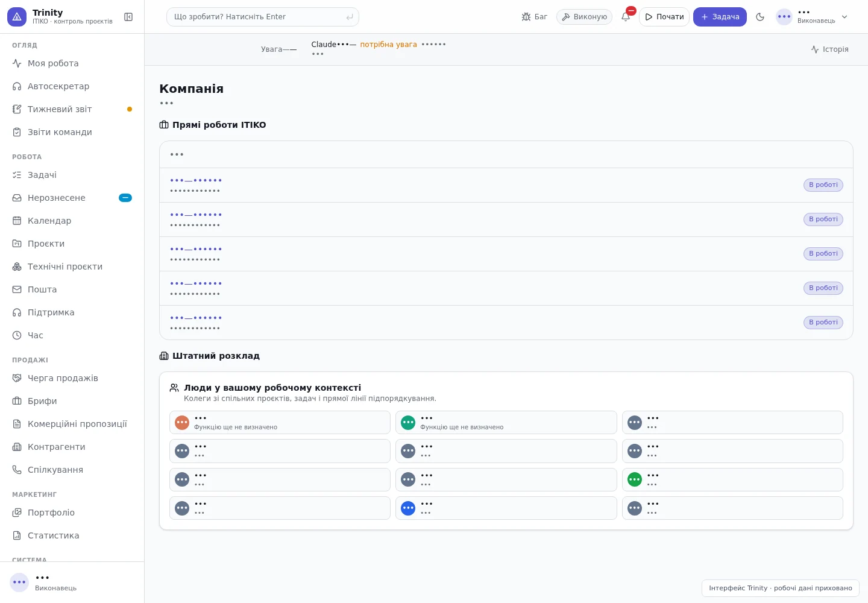Click the Виконавець profile at sidebar bottom
The height and width of the screenshot is (603, 868).
72,582
